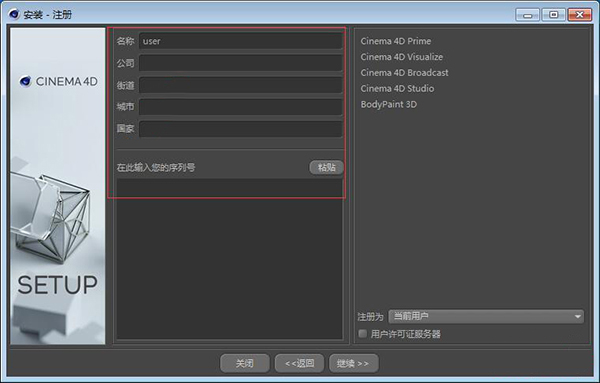The height and width of the screenshot is (383, 600).
Task: Select Cinema 4D Visualize in the list
Action: click(x=402, y=57)
